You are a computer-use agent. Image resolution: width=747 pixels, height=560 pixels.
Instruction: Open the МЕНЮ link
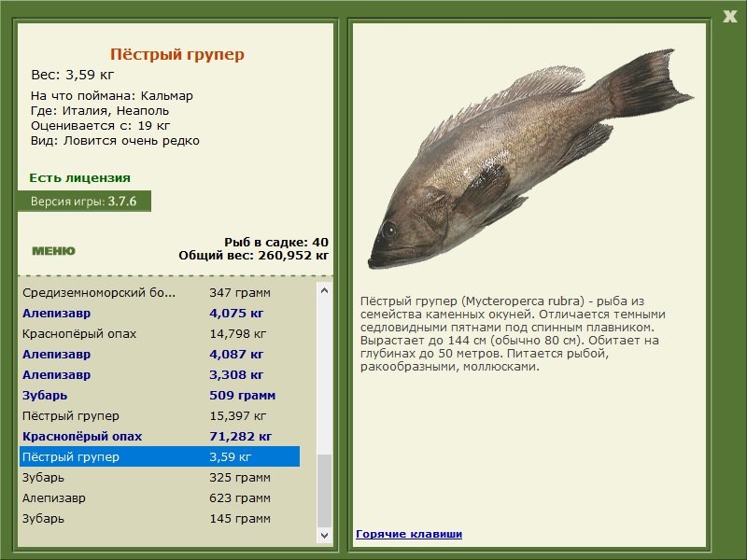click(x=53, y=251)
